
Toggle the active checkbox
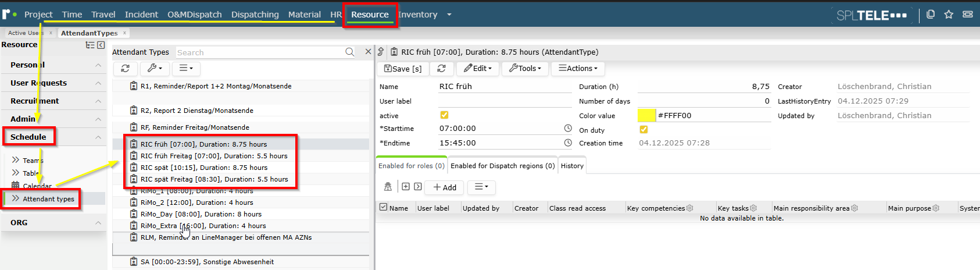444,115
